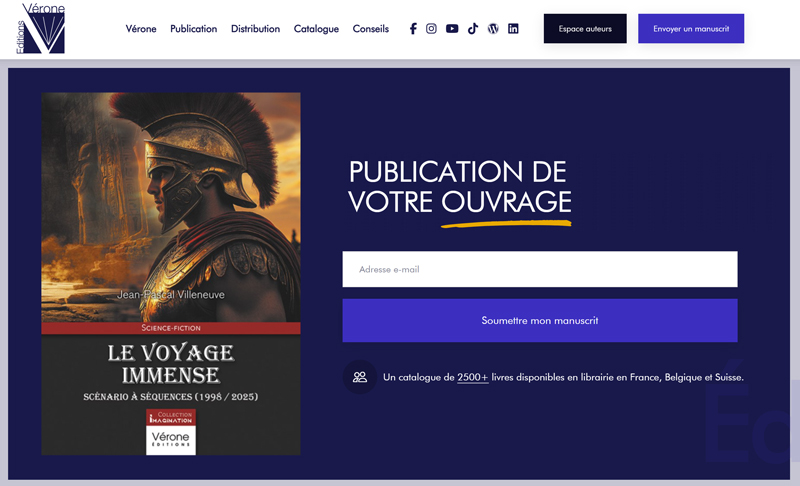Click the Collection Imagination badge on the cover

[x=171, y=418]
